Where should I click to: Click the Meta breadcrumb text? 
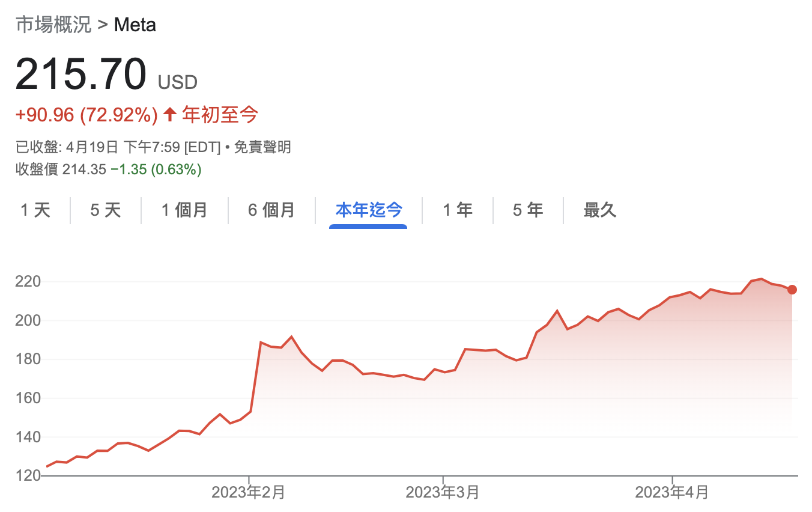(x=135, y=25)
